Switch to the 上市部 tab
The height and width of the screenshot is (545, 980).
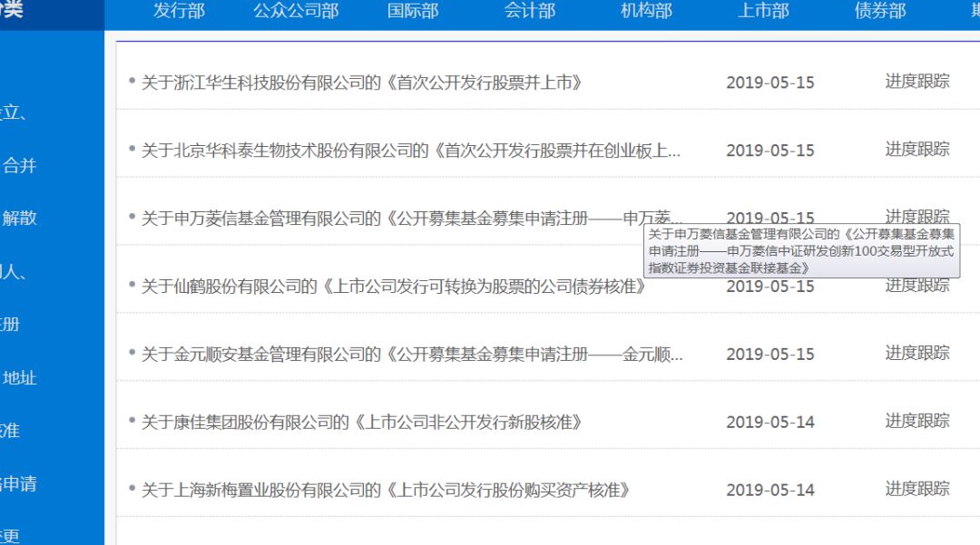point(763,11)
